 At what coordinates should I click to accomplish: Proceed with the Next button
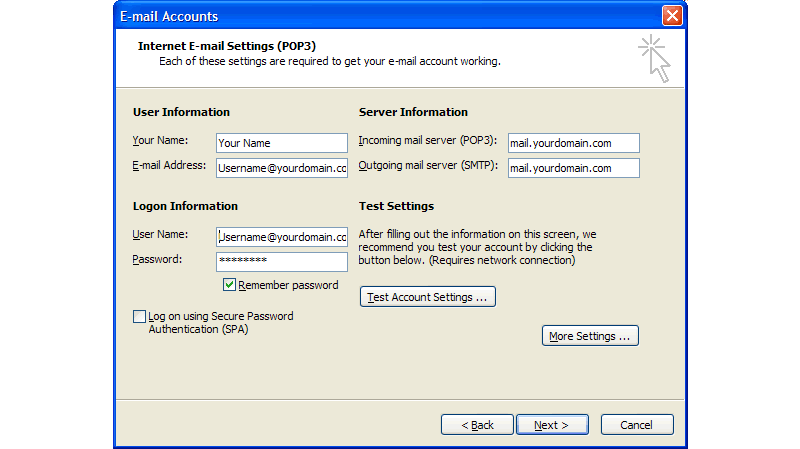click(x=553, y=425)
